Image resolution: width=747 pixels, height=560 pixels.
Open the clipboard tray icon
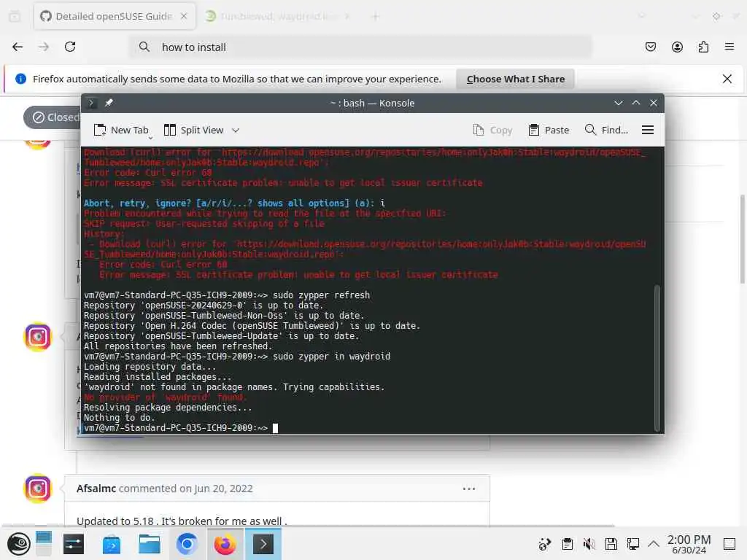click(x=567, y=544)
